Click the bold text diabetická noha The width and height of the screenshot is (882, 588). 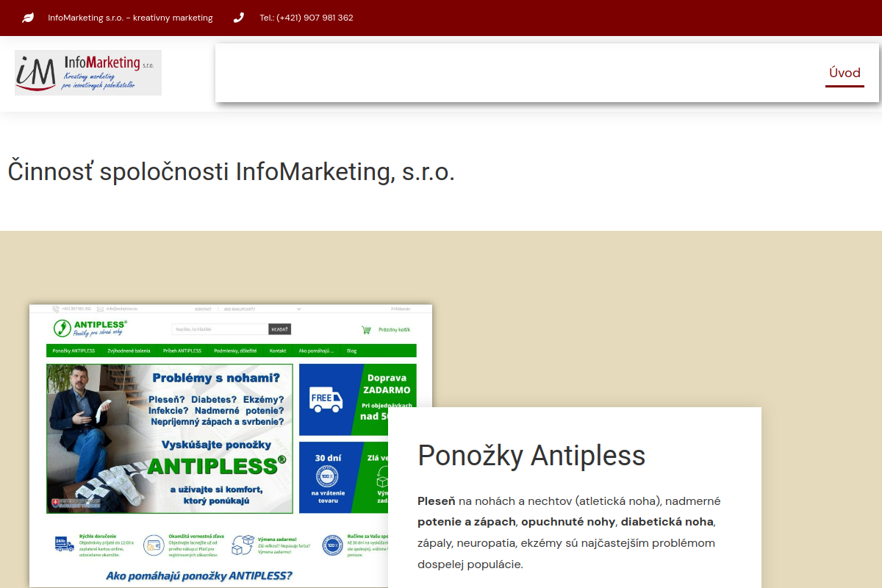667,522
